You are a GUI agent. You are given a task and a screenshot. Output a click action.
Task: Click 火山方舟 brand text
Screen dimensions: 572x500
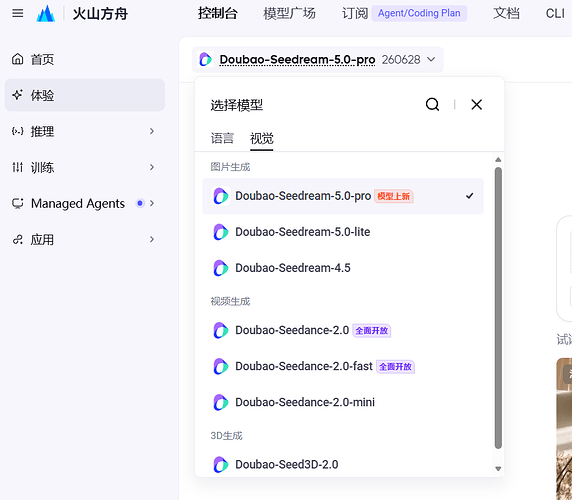pos(100,13)
